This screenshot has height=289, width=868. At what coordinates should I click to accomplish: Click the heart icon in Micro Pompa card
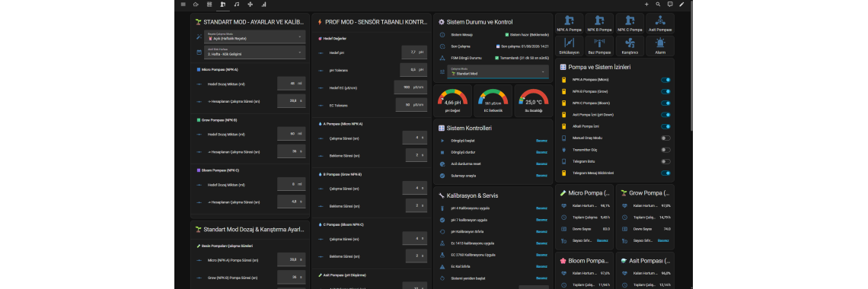[563, 205]
